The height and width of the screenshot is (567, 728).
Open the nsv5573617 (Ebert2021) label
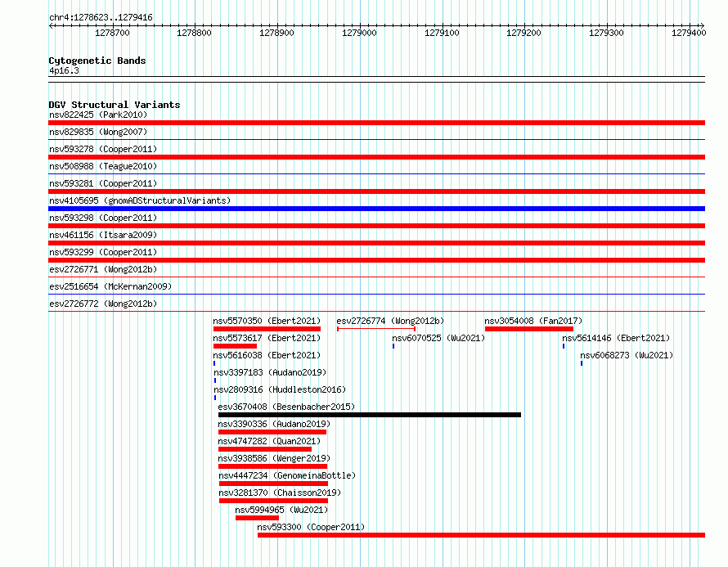point(267,338)
